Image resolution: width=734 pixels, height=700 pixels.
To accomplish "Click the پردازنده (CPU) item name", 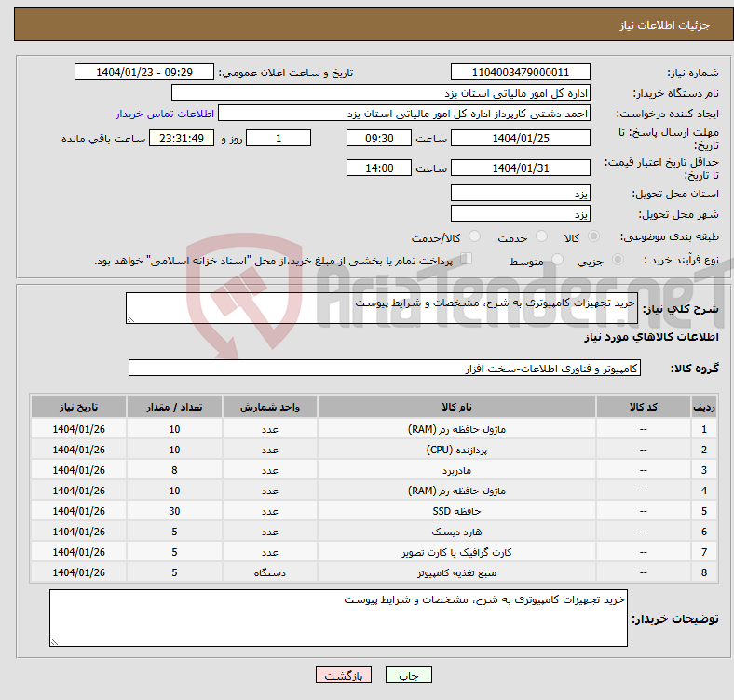I will click(x=456, y=450).
